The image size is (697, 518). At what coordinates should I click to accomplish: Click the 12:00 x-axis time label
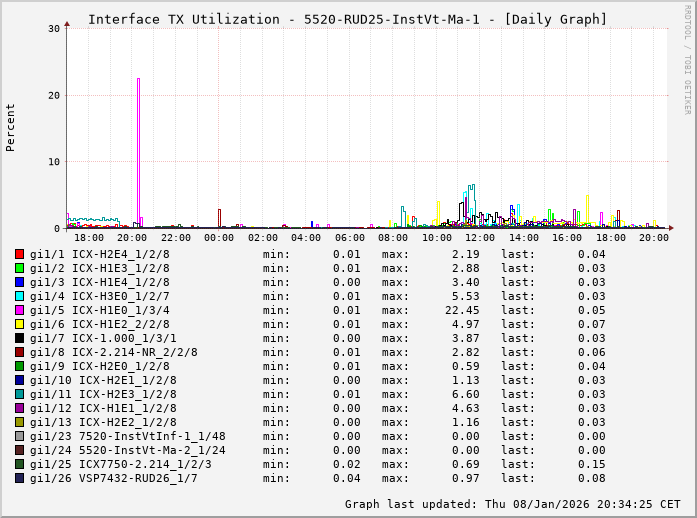coord(480,238)
